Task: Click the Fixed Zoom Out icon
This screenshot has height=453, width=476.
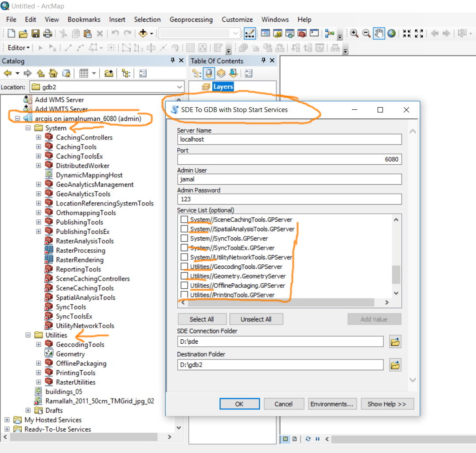Action: (419, 33)
